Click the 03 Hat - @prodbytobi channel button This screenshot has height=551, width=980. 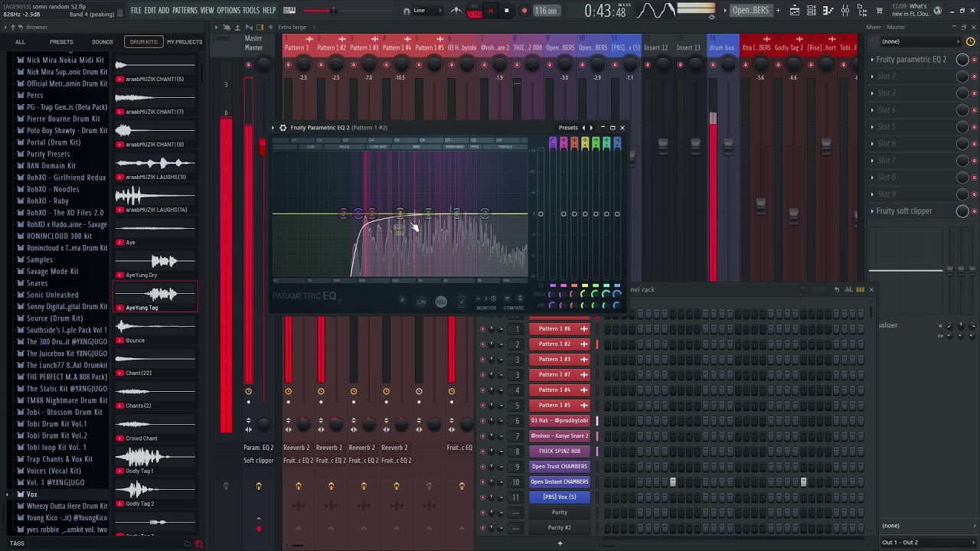tap(560, 421)
